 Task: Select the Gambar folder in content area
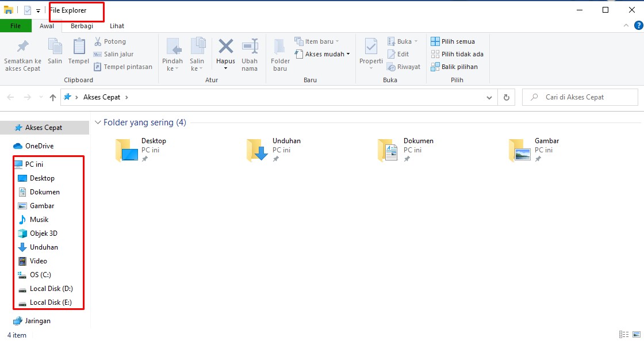[x=534, y=150]
